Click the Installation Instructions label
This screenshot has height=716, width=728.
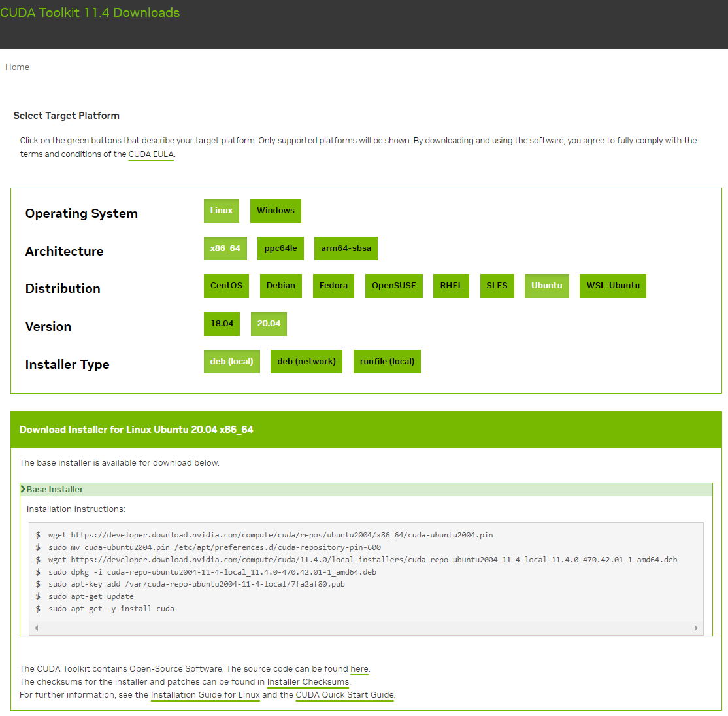[76, 509]
